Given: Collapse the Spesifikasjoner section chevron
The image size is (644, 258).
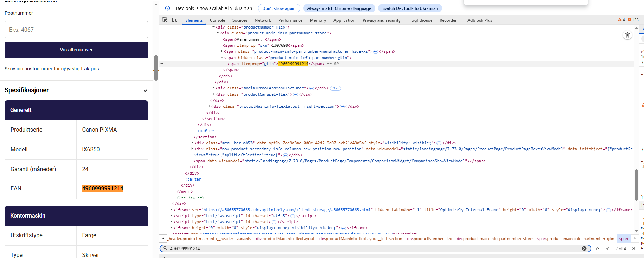Looking at the screenshot, I should click(x=145, y=90).
